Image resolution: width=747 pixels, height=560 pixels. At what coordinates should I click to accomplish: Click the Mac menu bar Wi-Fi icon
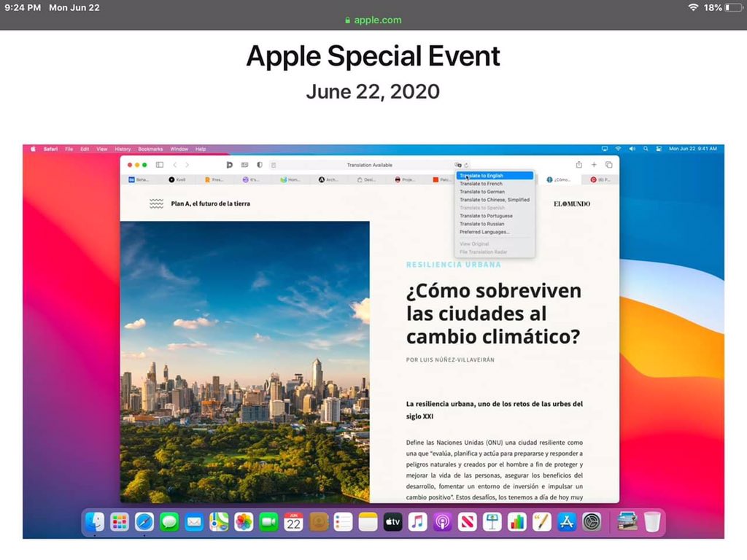pos(619,149)
